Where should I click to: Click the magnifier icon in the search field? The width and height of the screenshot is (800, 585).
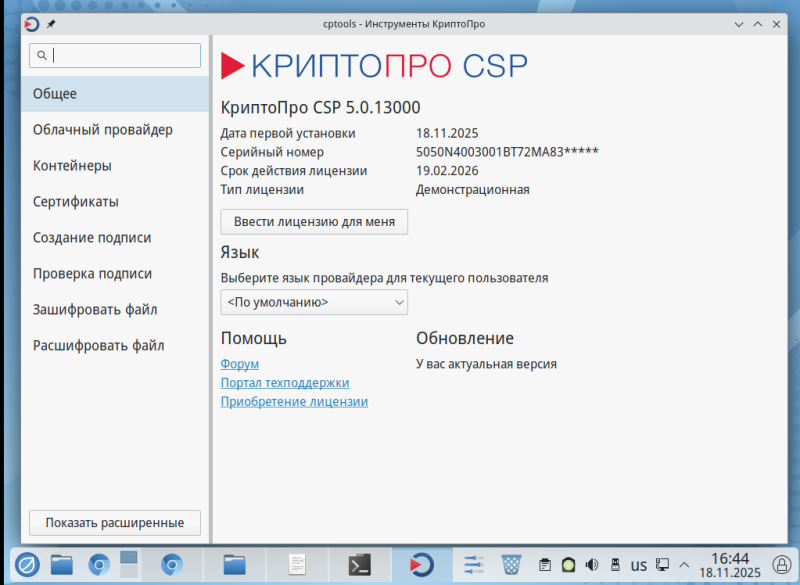(x=40, y=55)
